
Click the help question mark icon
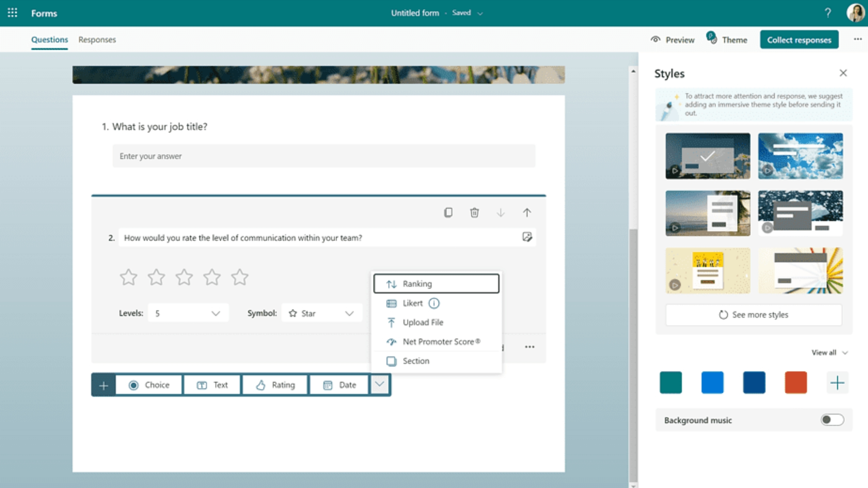tap(828, 13)
